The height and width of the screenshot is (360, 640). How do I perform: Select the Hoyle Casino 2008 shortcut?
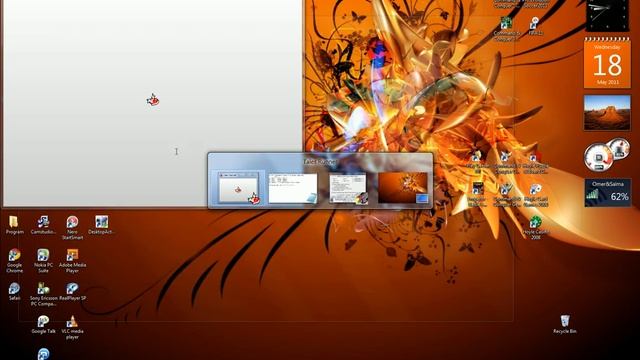point(536,227)
